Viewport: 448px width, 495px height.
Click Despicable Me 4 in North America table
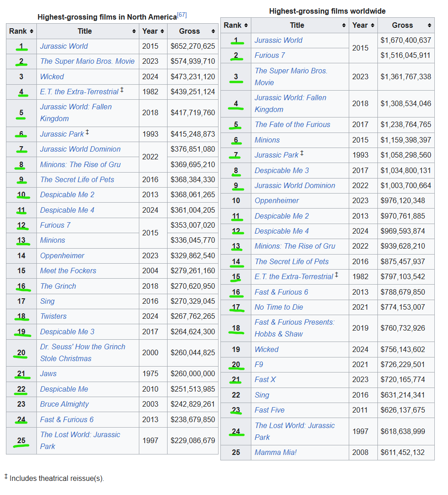67,210
